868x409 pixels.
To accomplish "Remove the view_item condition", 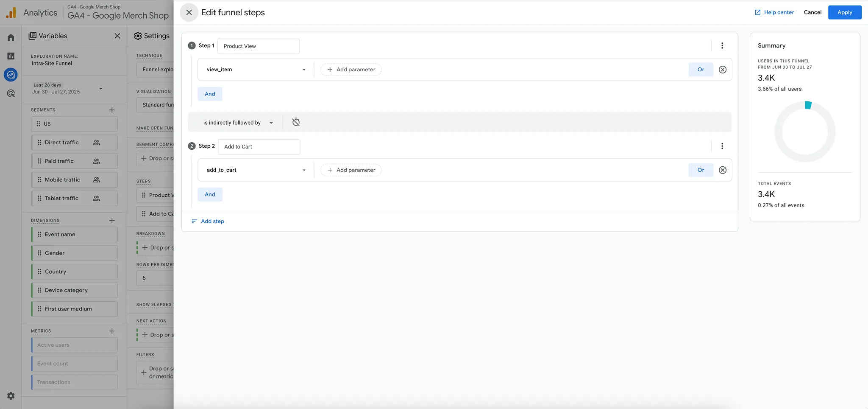I will pos(723,69).
